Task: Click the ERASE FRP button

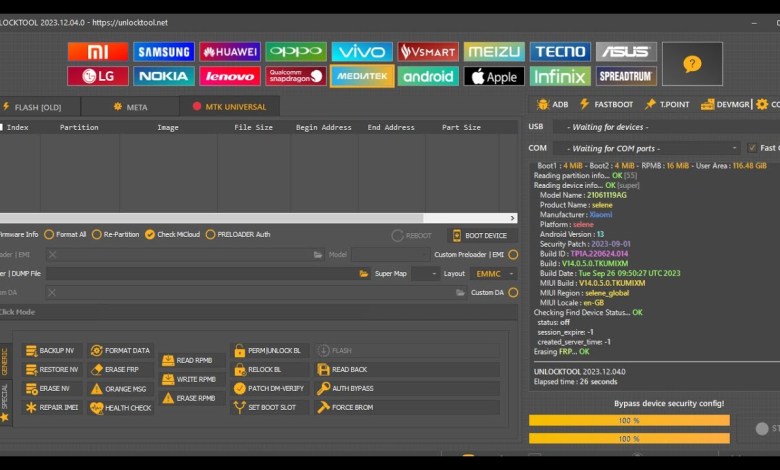Action: [x=121, y=370]
